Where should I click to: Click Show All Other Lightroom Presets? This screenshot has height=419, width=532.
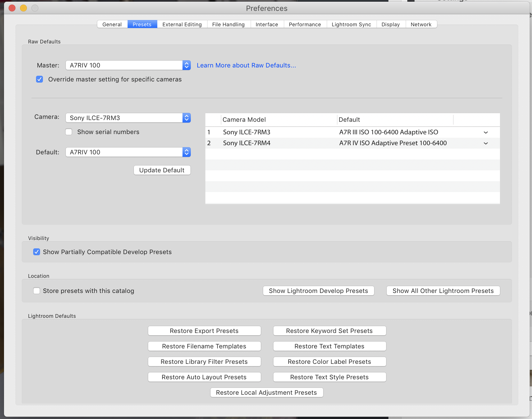coord(443,291)
